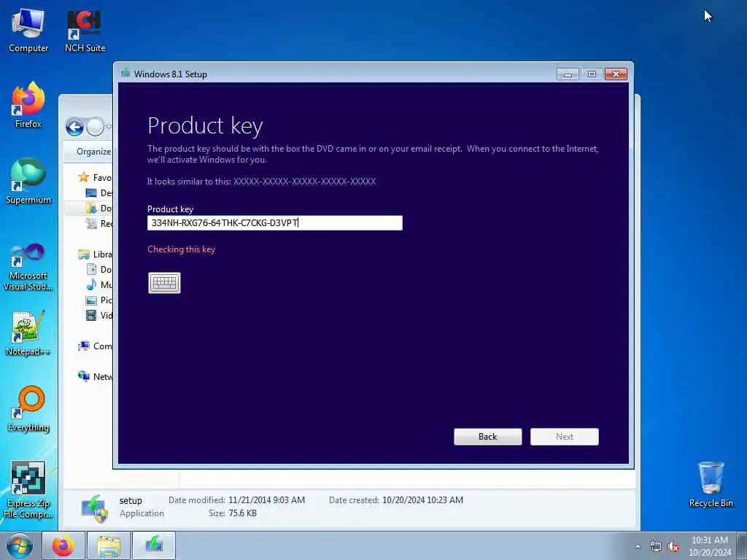Launch the Everything search shortcut
Image resolution: width=747 pixels, height=560 pixels.
pos(28,409)
